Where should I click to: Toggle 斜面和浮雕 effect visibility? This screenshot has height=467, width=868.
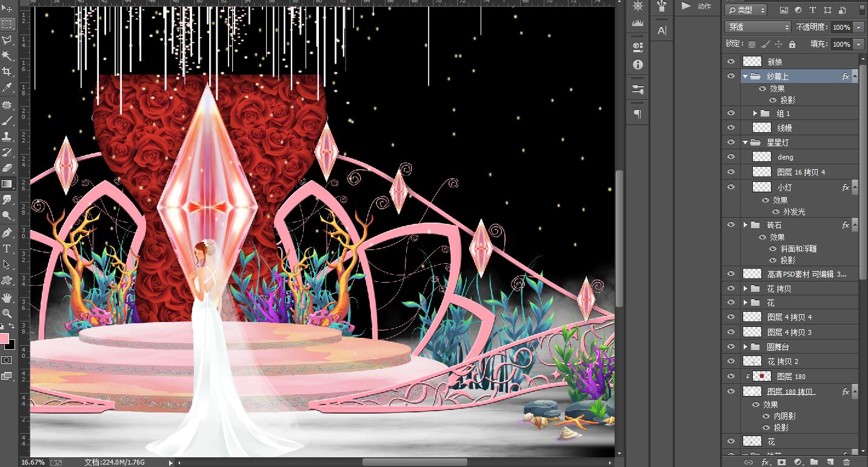point(772,249)
